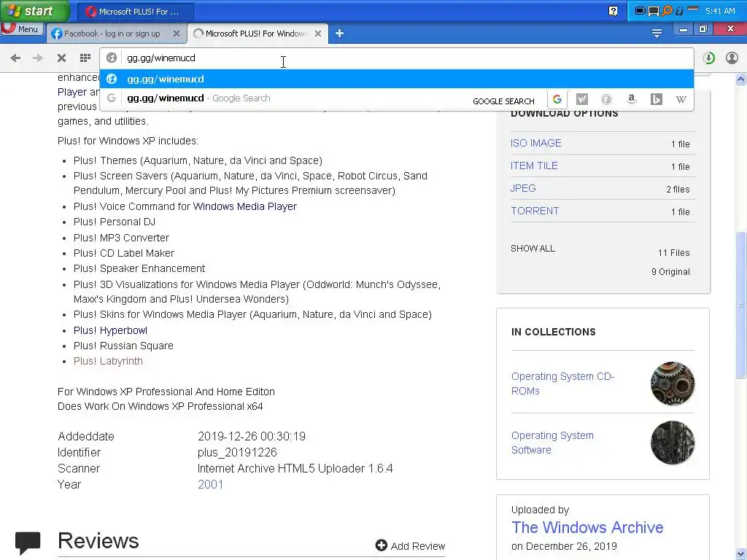Click the 11 Files count text
The width and height of the screenshot is (747, 560).
pyautogui.click(x=673, y=253)
